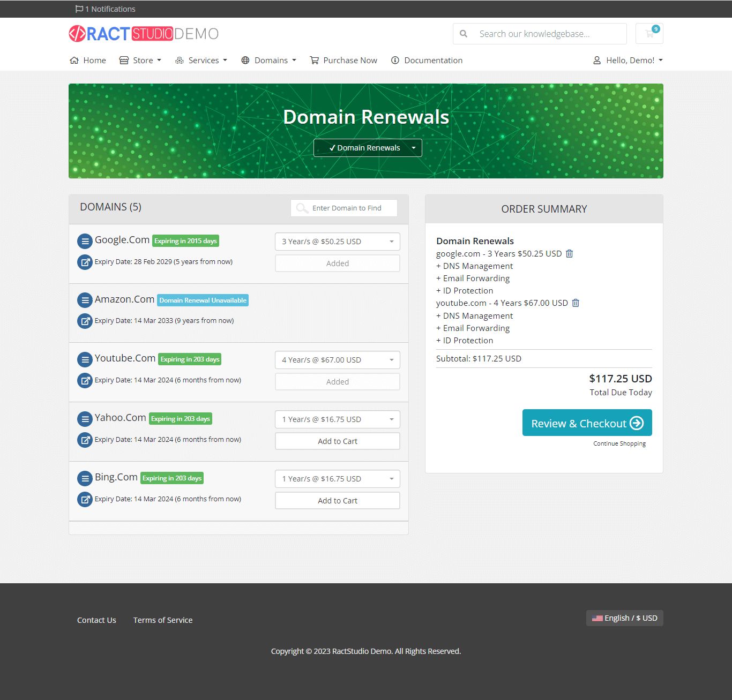732x700 pixels.
Task: Click the Added button for Google.Com
Action: click(338, 264)
